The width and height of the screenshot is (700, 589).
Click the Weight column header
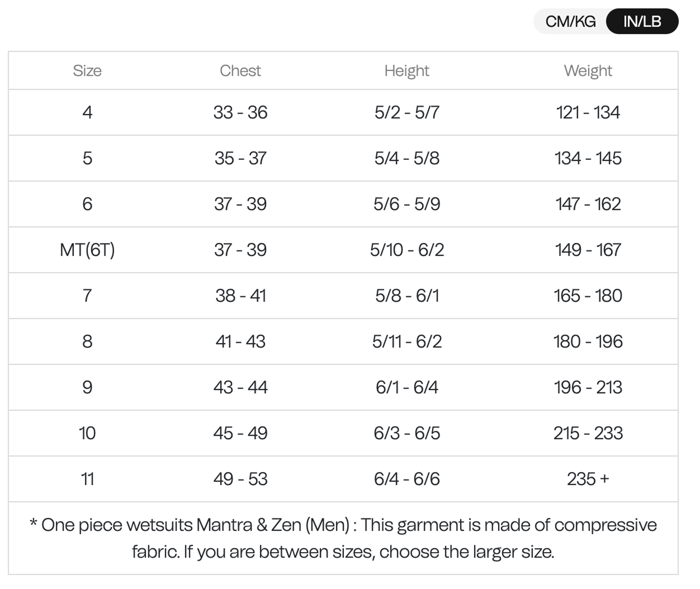pos(588,71)
